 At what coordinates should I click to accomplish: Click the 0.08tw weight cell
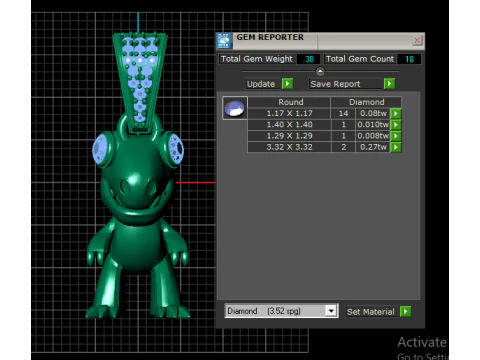(x=373, y=113)
